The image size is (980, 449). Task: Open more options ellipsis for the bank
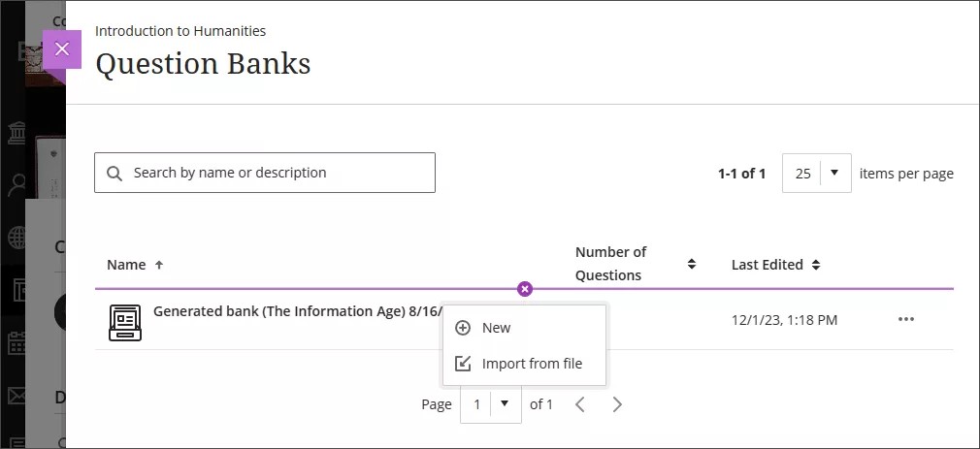(x=905, y=319)
